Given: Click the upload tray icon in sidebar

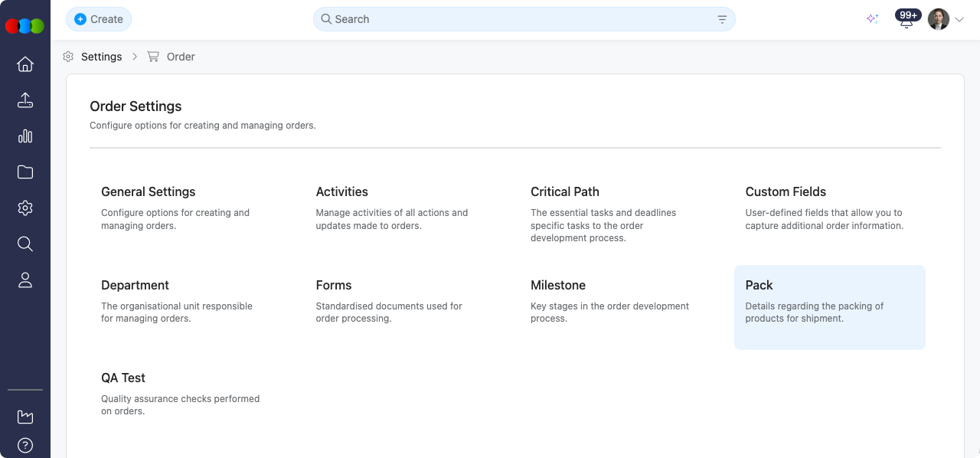Looking at the screenshot, I should pos(25,100).
